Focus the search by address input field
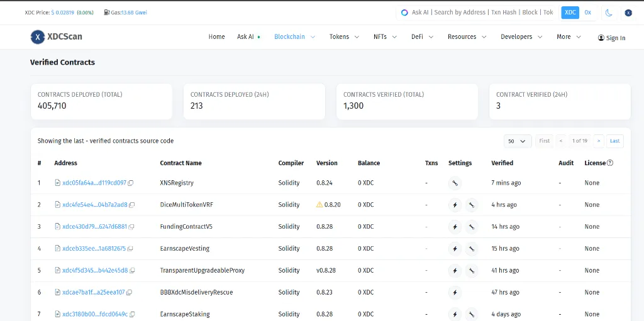This screenshot has width=644, height=321. click(x=482, y=13)
